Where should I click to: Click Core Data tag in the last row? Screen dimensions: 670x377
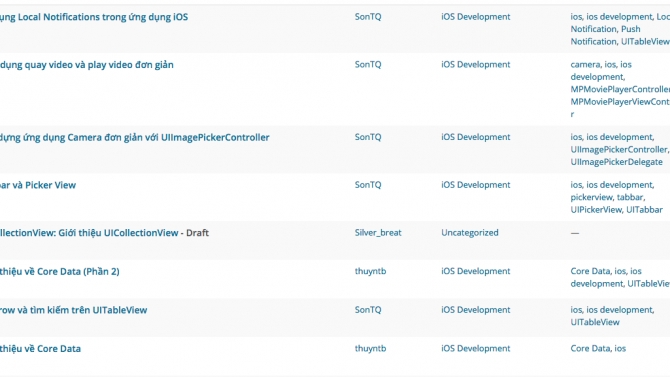(x=590, y=349)
